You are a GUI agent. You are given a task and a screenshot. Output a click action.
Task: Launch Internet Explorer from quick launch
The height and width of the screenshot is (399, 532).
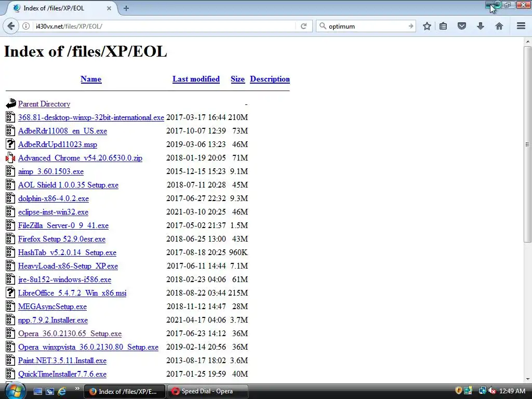tap(62, 391)
